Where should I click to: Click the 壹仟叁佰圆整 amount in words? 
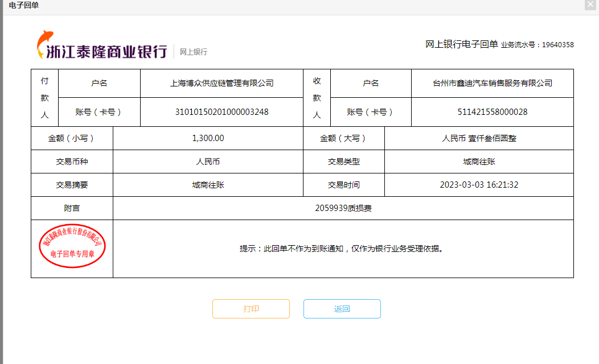(x=479, y=138)
